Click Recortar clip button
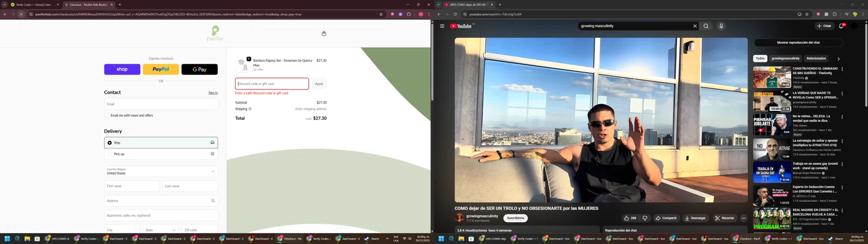 pos(724,218)
